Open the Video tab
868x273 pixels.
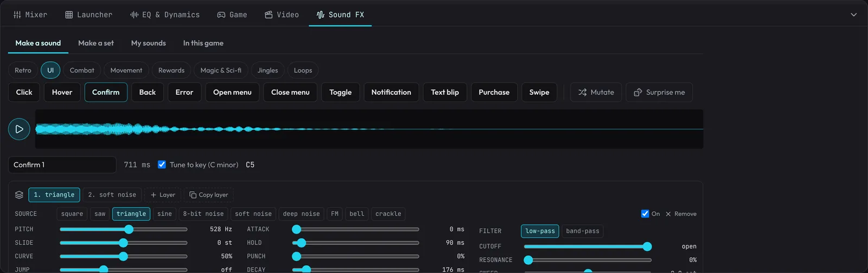pyautogui.click(x=282, y=15)
